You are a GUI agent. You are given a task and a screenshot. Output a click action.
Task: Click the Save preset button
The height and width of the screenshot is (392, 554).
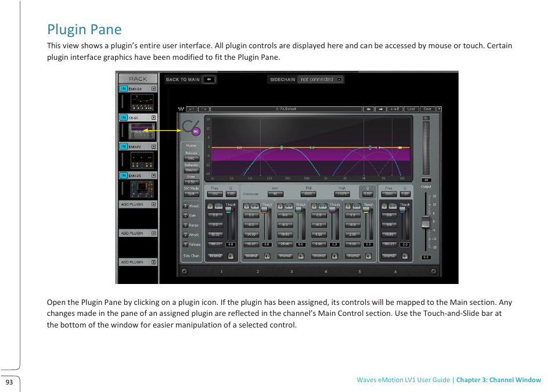pyautogui.click(x=427, y=109)
